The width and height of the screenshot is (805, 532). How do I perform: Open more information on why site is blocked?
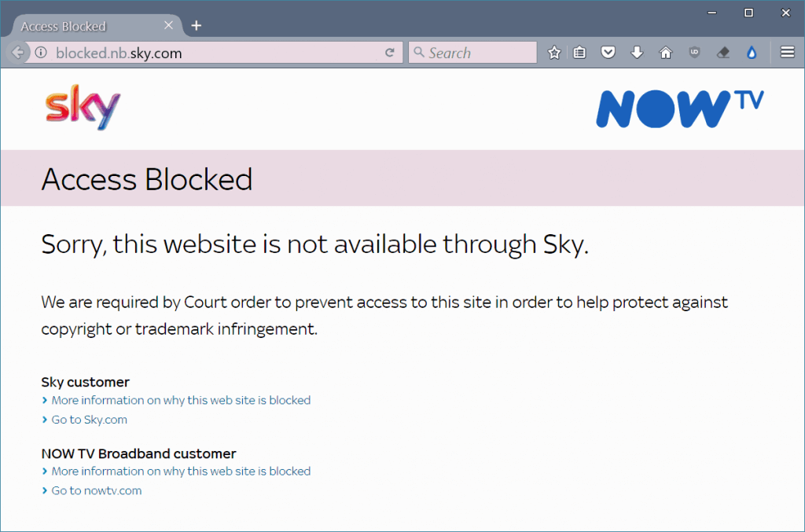[x=180, y=400]
